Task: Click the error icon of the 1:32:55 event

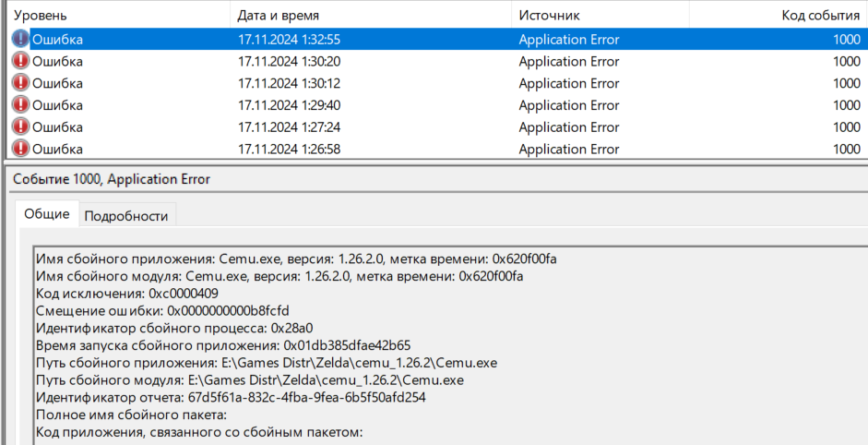Action: click(x=20, y=39)
